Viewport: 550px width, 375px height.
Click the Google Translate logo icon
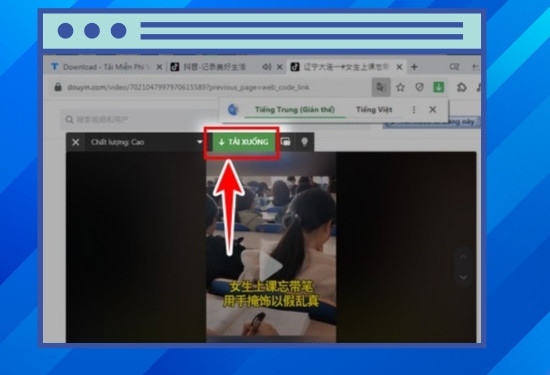(233, 110)
